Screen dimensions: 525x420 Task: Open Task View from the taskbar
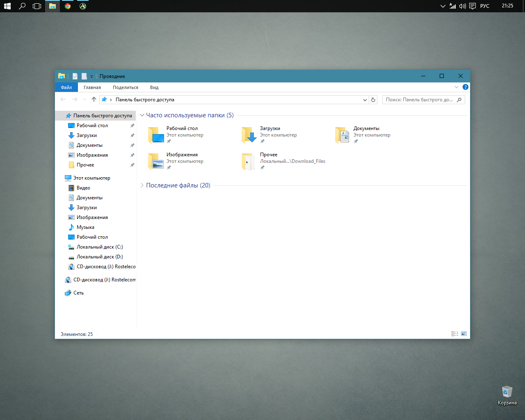[x=37, y=6]
